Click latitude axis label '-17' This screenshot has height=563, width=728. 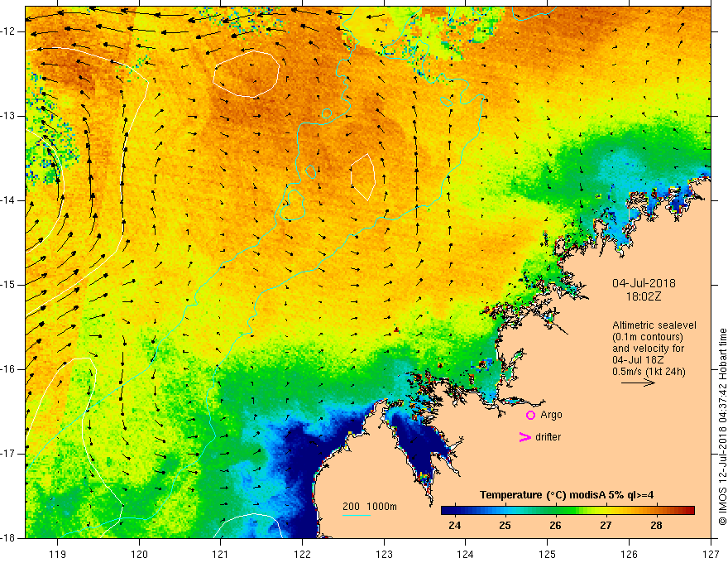[9, 454]
